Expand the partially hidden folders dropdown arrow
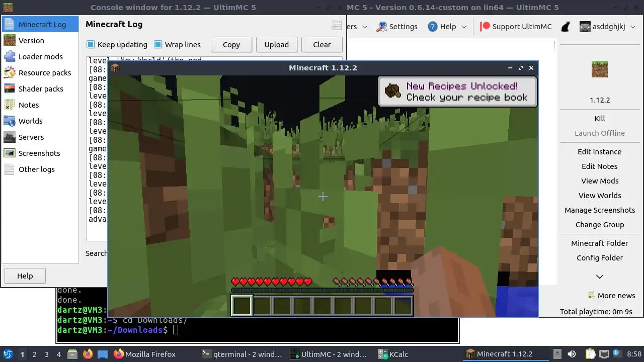The width and height of the screenshot is (644, 362). pos(365,27)
